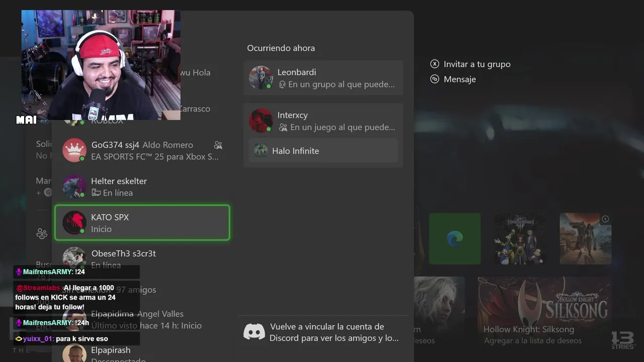This screenshot has width=644, height=362.
Task: Select friend Elpapirash
Action: click(x=142, y=353)
